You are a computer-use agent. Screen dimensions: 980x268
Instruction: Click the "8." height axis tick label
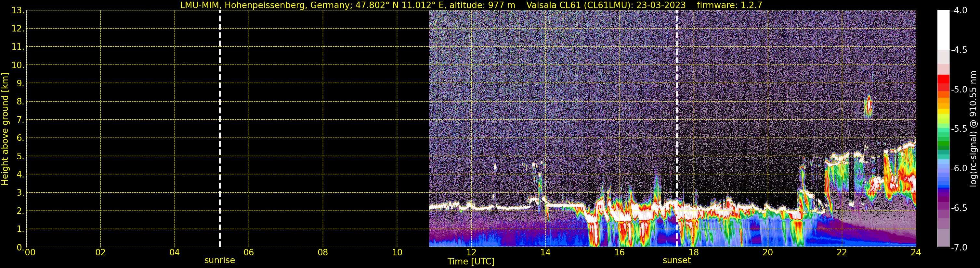[20, 102]
